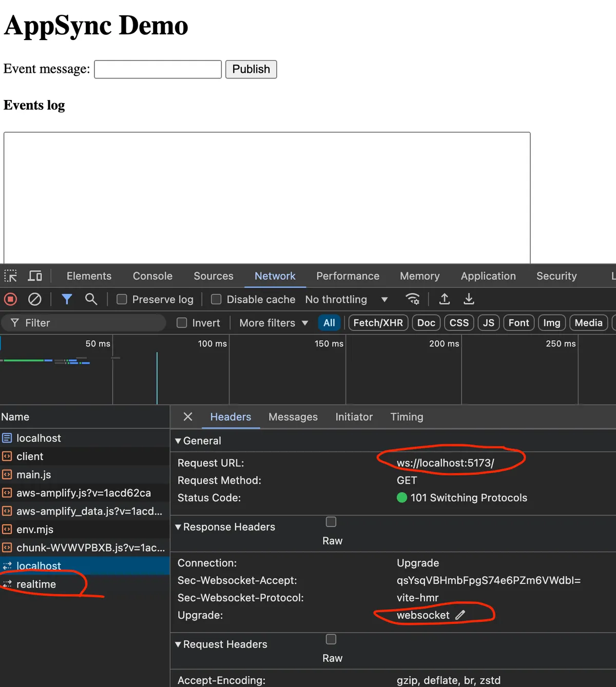The width and height of the screenshot is (616, 687).
Task: Select the realtime websocket request
Action: pyautogui.click(x=36, y=584)
